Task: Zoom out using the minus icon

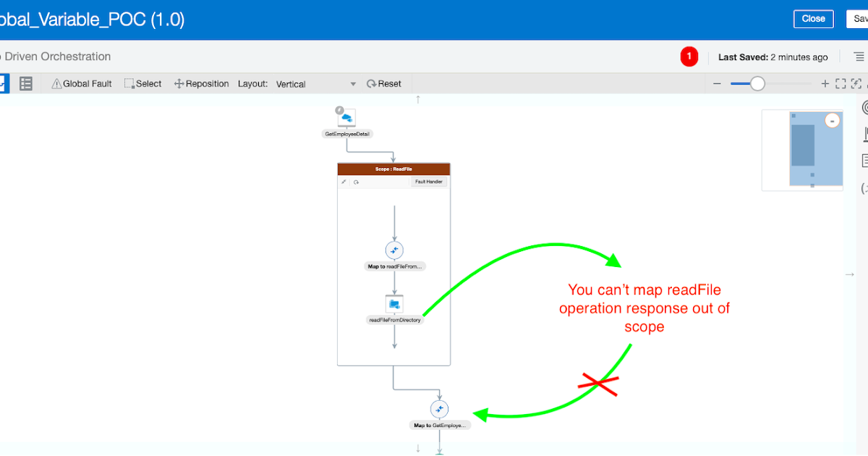Action: pyautogui.click(x=717, y=83)
